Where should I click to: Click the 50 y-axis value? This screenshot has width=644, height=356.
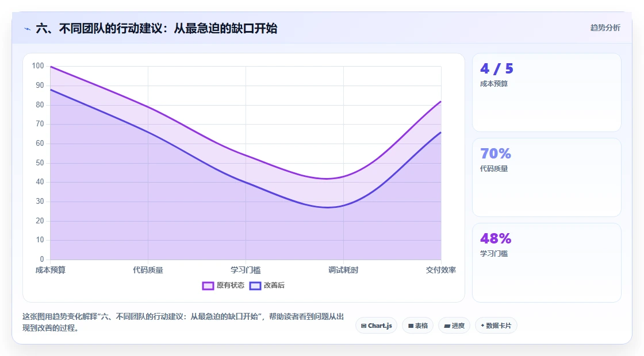(x=40, y=163)
